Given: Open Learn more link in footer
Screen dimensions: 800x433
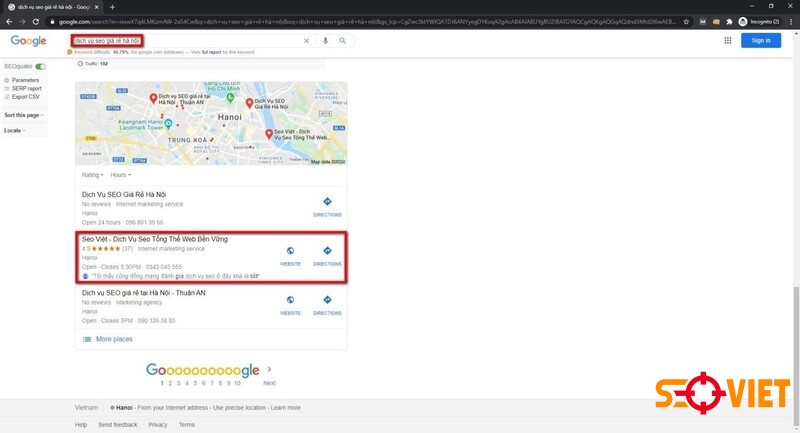Looking at the screenshot, I should pyautogui.click(x=286, y=407).
